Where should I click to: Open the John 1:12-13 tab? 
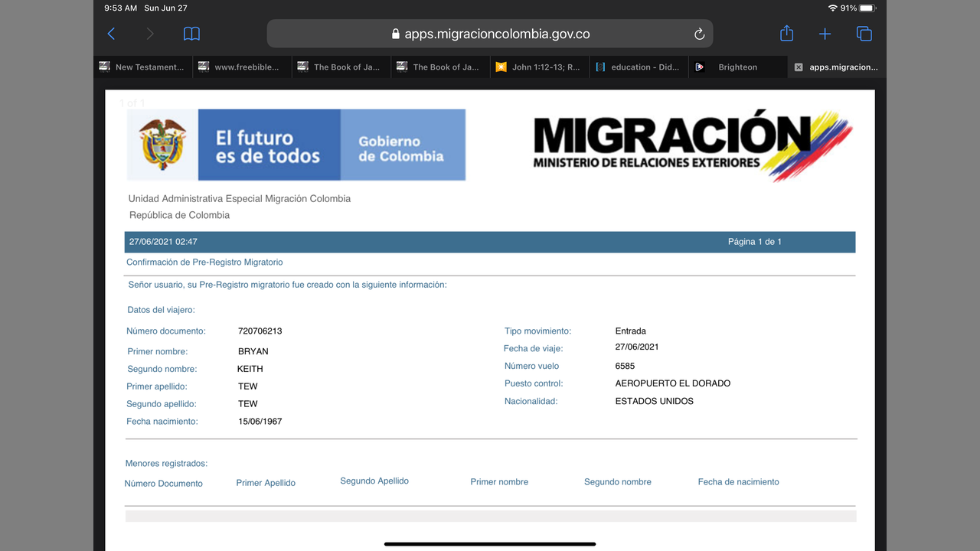(x=539, y=67)
